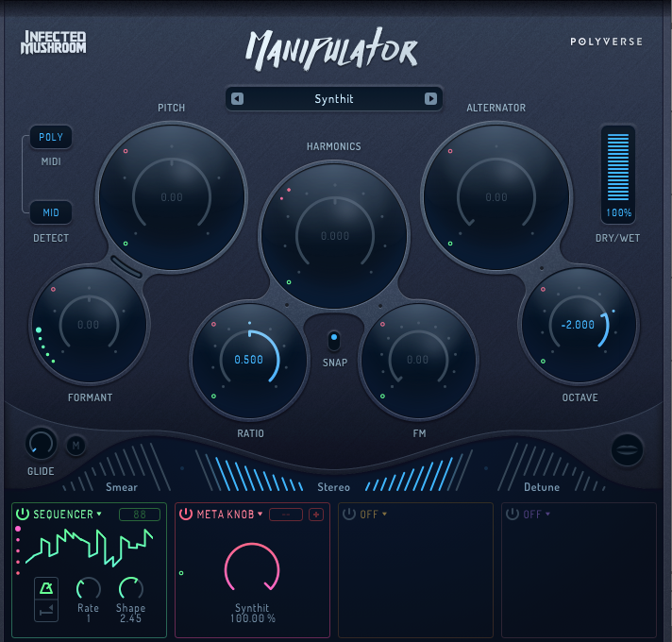Click the Detune control bars
Screen dimensions: 672x642
click(551, 468)
